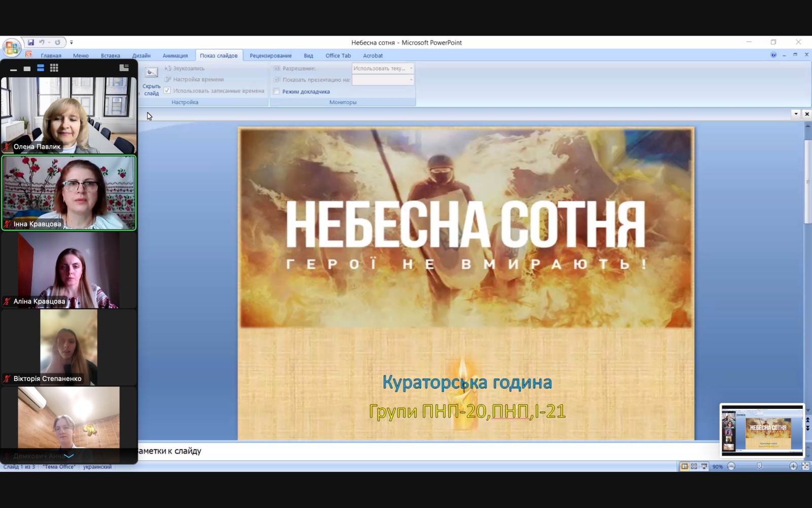
Task: Switch video panel to single-tile view
Action: point(27,69)
